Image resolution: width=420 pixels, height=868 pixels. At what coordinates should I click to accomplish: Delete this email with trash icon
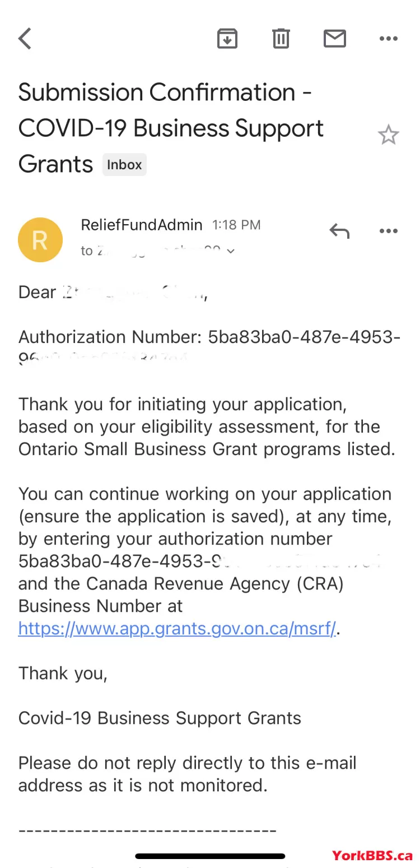(x=281, y=38)
